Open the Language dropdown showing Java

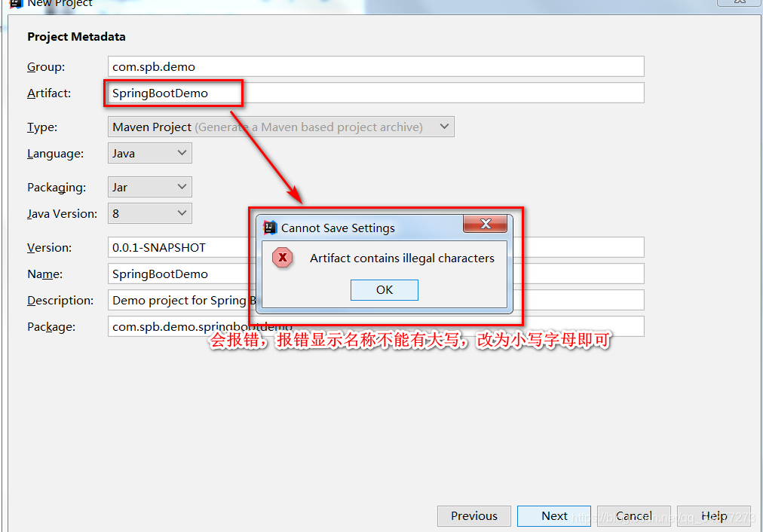[150, 153]
